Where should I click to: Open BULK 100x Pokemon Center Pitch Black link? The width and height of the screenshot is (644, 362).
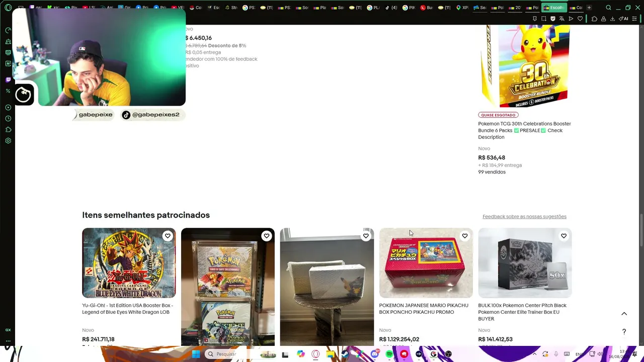(522, 312)
